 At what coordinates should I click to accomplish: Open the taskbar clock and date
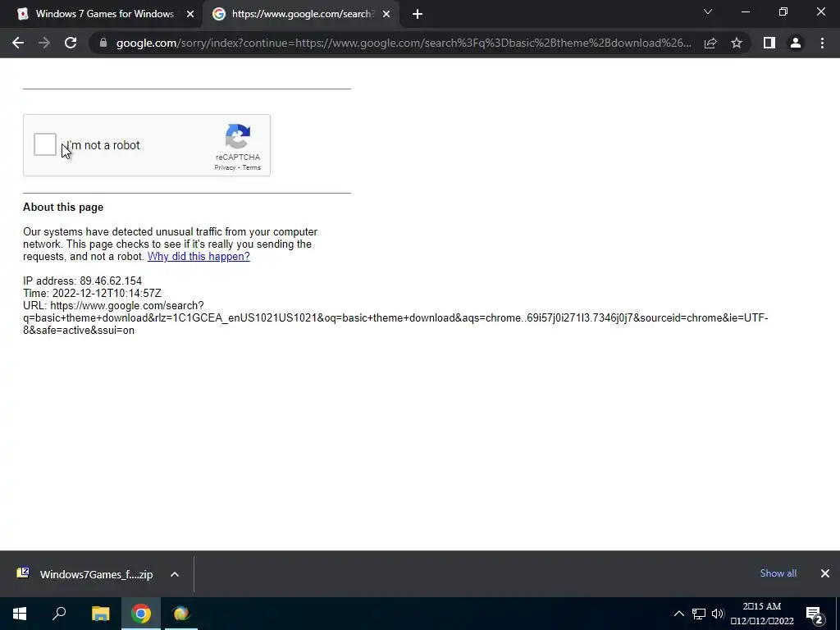[x=762, y=614]
